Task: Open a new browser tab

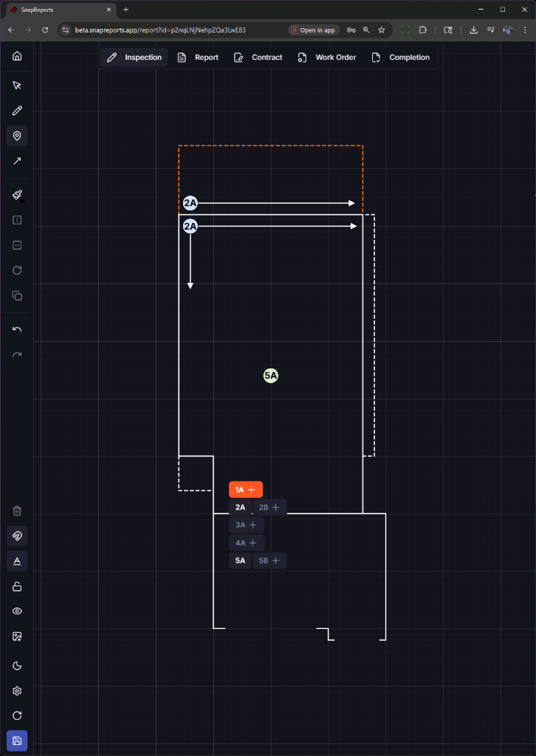Action: (126, 10)
